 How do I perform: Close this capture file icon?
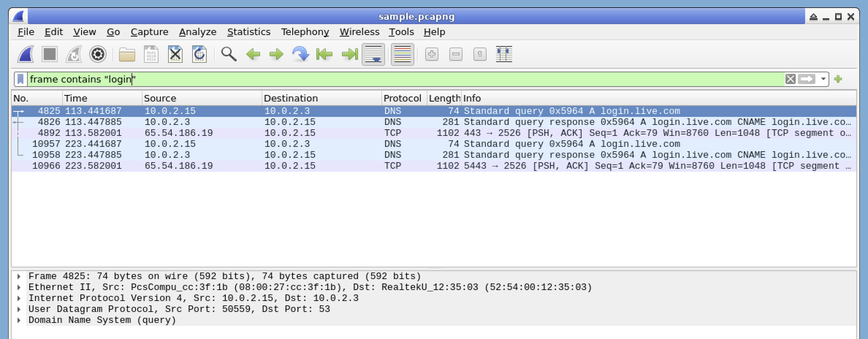pyautogui.click(x=175, y=54)
